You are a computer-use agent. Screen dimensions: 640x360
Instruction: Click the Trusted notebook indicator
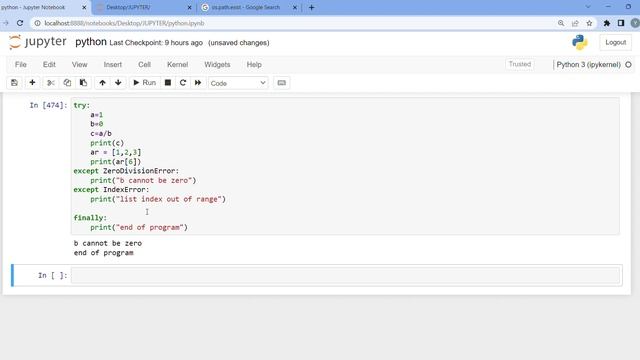tap(520, 64)
